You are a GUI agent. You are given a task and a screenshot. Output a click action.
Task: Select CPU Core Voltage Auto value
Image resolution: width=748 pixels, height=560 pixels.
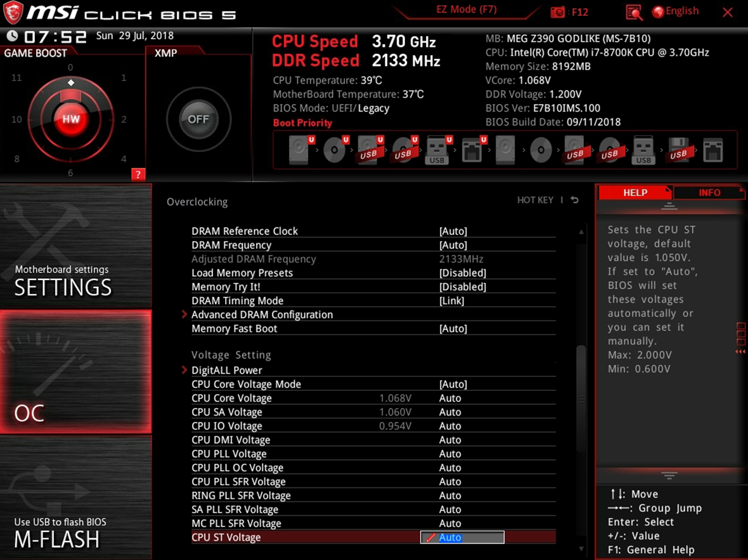pyautogui.click(x=450, y=398)
